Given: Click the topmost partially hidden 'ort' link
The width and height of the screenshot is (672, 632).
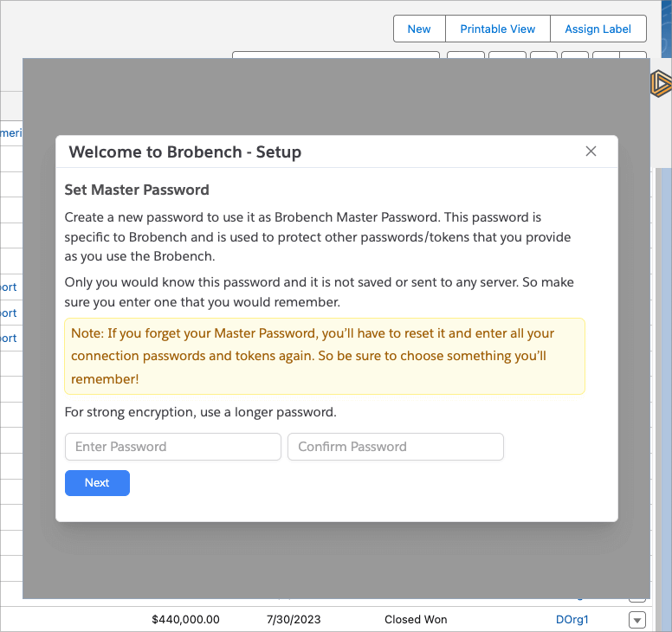Looking at the screenshot, I should [x=9, y=287].
